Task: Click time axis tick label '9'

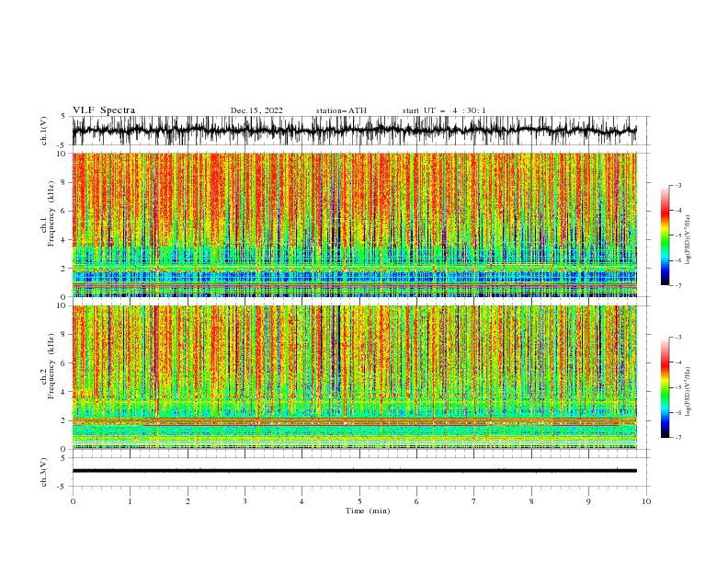Action: click(588, 501)
